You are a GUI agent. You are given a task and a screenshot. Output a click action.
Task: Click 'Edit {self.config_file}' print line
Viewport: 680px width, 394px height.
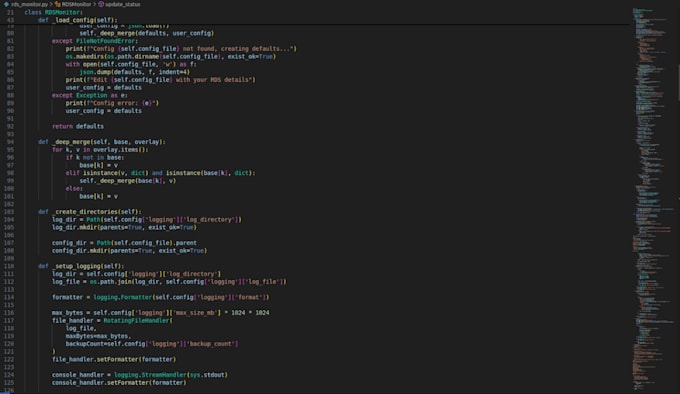coord(160,80)
